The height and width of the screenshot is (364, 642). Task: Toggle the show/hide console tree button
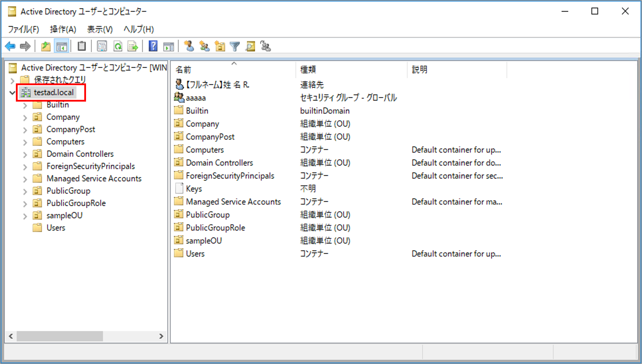[x=62, y=46]
